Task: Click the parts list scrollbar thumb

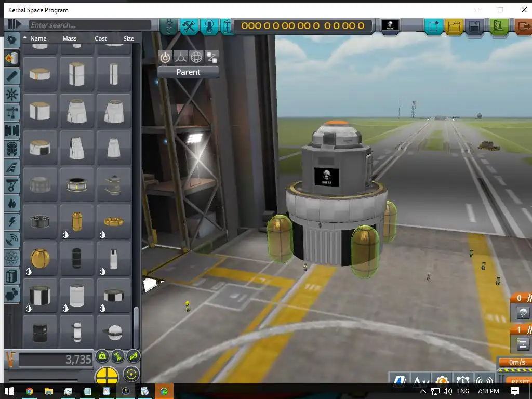Action: [x=136, y=327]
